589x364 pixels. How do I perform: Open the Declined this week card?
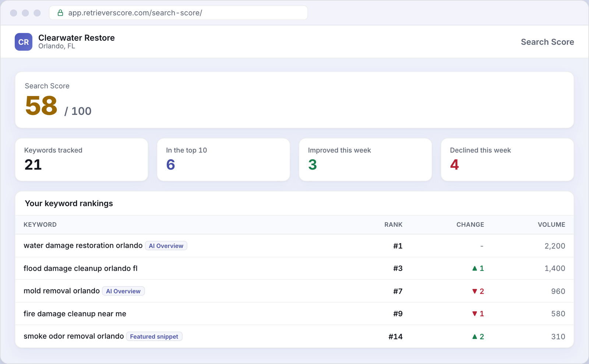pyautogui.click(x=507, y=160)
